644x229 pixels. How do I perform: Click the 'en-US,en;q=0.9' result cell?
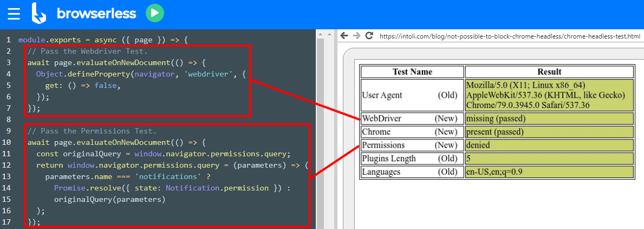click(549, 172)
